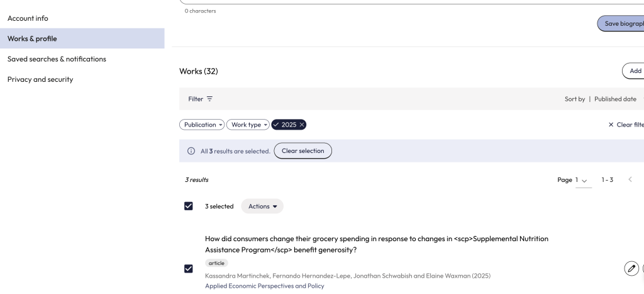Click the previous page arrow icon

click(x=630, y=180)
